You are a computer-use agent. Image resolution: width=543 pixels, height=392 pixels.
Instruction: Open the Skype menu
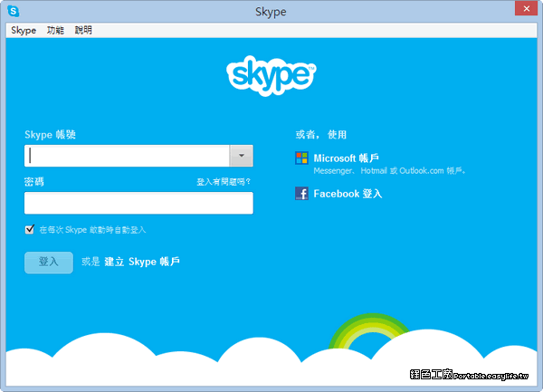[24, 30]
